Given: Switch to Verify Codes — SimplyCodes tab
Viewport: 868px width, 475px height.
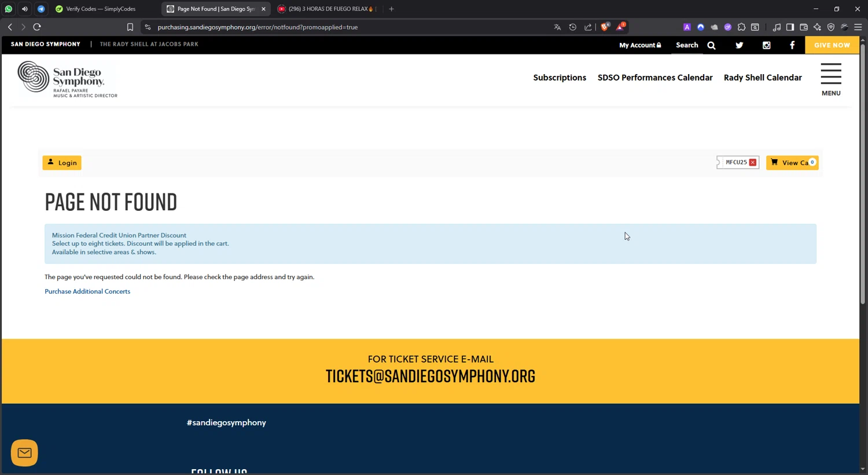Looking at the screenshot, I should coord(101,9).
